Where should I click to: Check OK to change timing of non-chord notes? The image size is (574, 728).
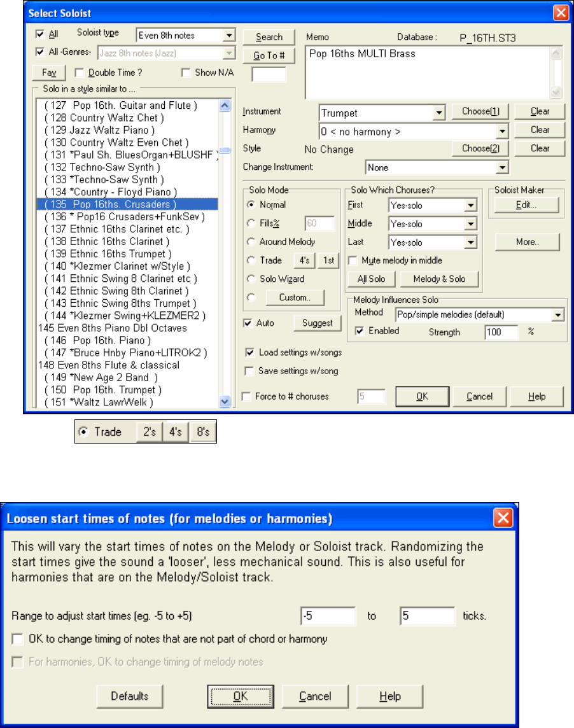click(17, 639)
